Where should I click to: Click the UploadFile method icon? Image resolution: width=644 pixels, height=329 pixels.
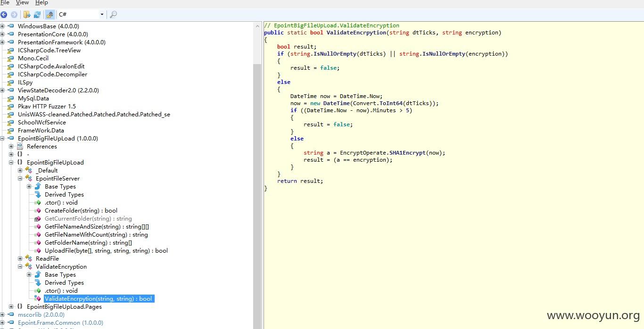(x=38, y=251)
